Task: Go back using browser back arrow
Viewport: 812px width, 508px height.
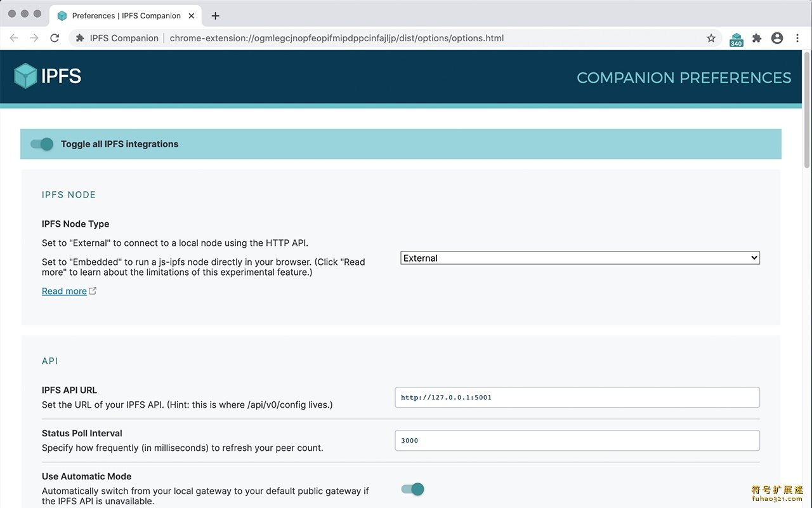Action: (14, 38)
